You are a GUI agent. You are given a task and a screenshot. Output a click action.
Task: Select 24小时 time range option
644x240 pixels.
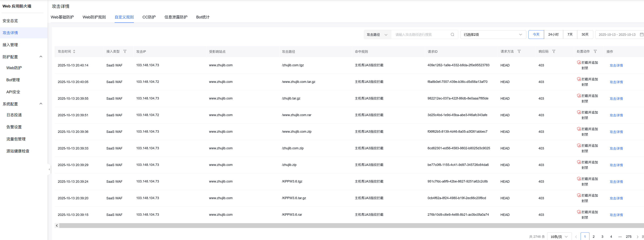click(553, 34)
